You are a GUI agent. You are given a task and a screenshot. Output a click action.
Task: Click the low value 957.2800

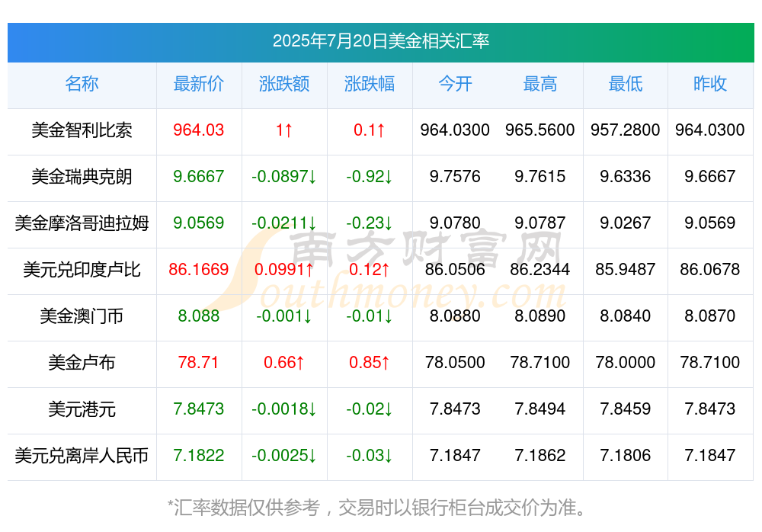pyautogui.click(x=626, y=130)
